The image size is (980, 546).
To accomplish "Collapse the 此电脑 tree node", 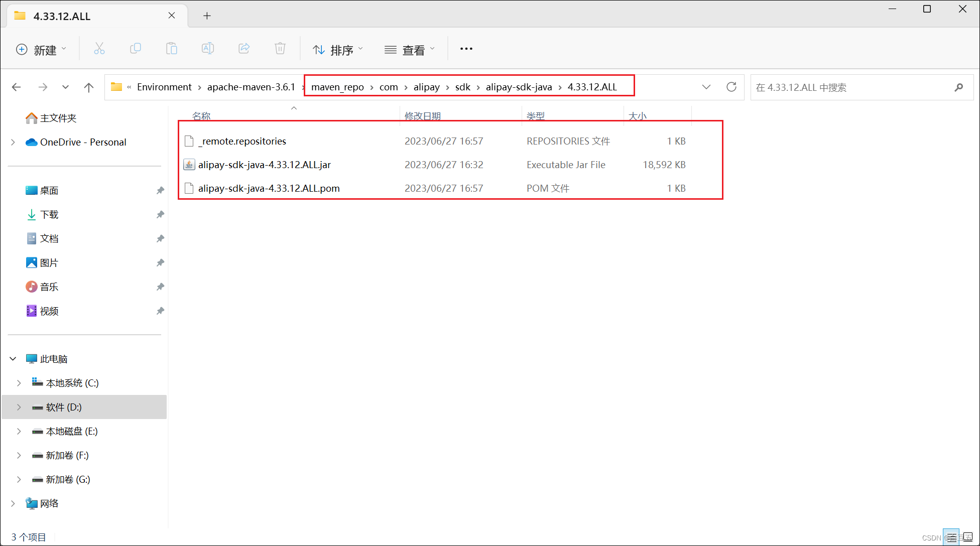I will coord(13,359).
